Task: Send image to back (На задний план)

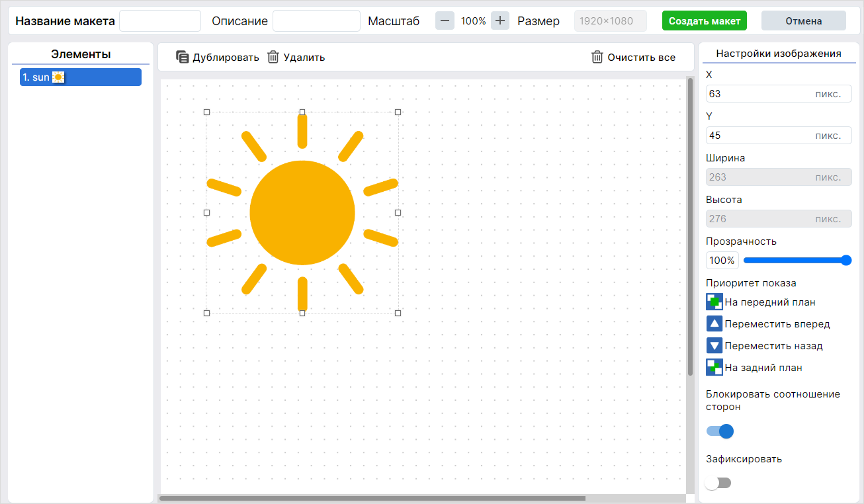Action: click(714, 367)
